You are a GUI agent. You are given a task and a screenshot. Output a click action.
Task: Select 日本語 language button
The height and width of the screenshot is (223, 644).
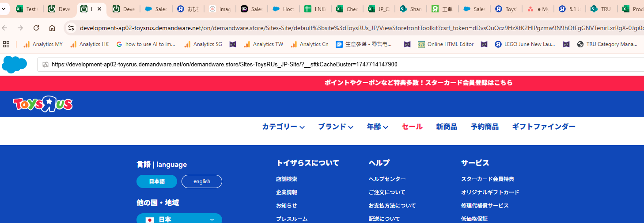point(157,181)
